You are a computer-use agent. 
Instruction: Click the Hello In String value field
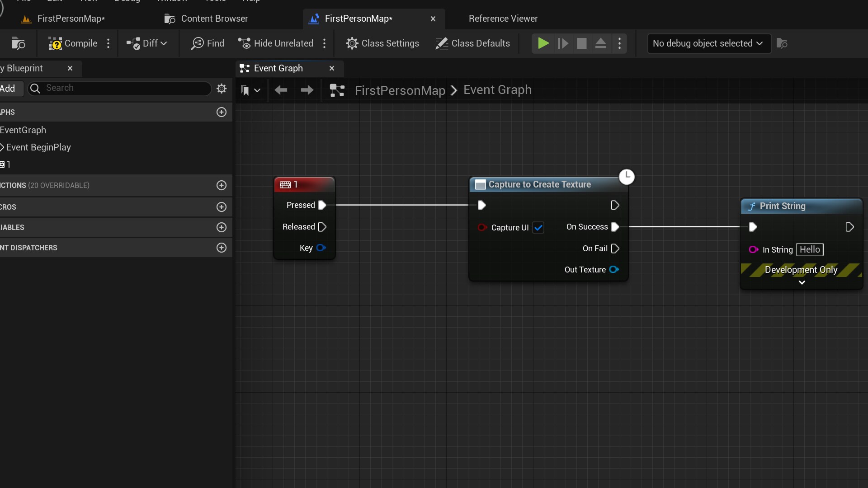pyautogui.click(x=810, y=249)
